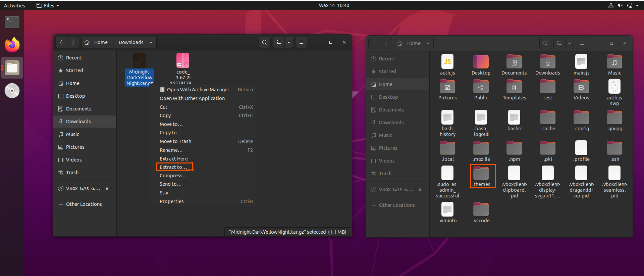Open the hamburger menu in Downloads window
The width and height of the screenshot is (644, 276).
click(301, 42)
